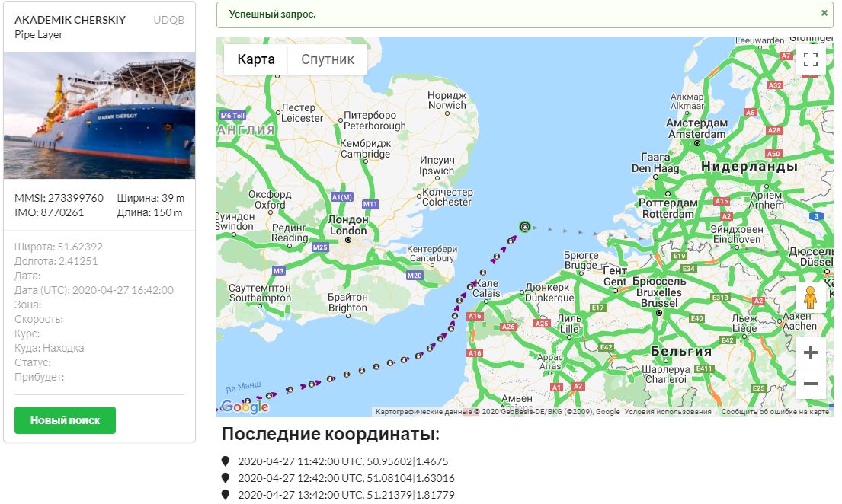
Task: Zoom in on the map
Action: tap(810, 352)
